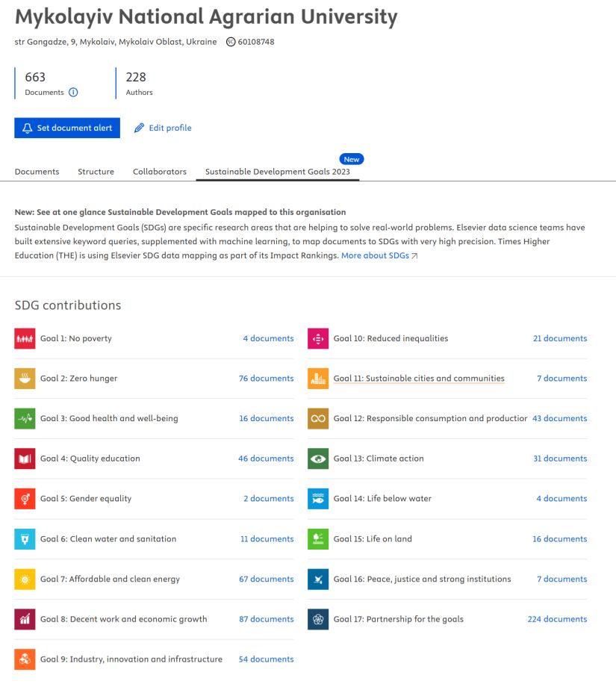This screenshot has height=687, width=616.
Task: Click Goal 17: Partnership for the goals label
Action: coord(398,619)
